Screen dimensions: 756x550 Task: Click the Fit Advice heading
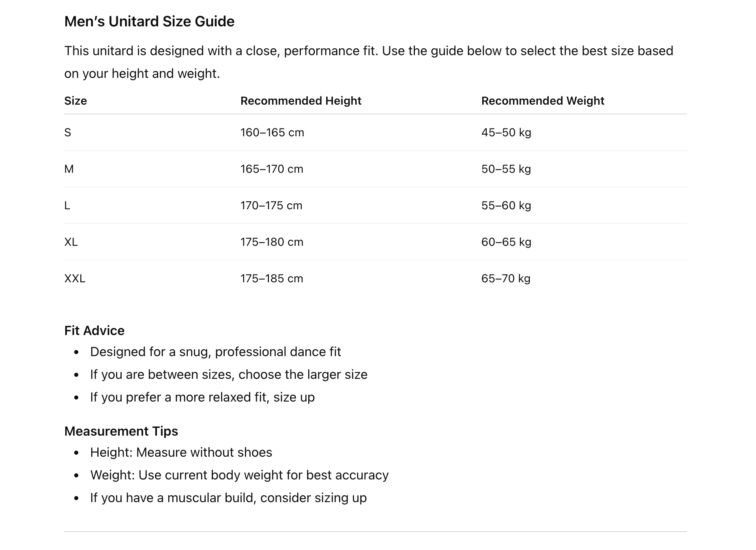[94, 331]
